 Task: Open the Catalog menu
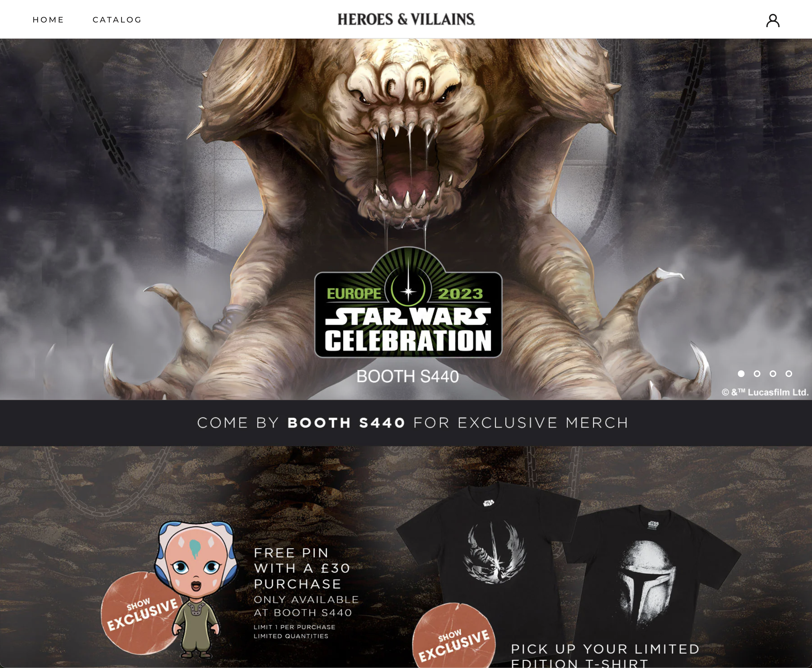tap(117, 20)
